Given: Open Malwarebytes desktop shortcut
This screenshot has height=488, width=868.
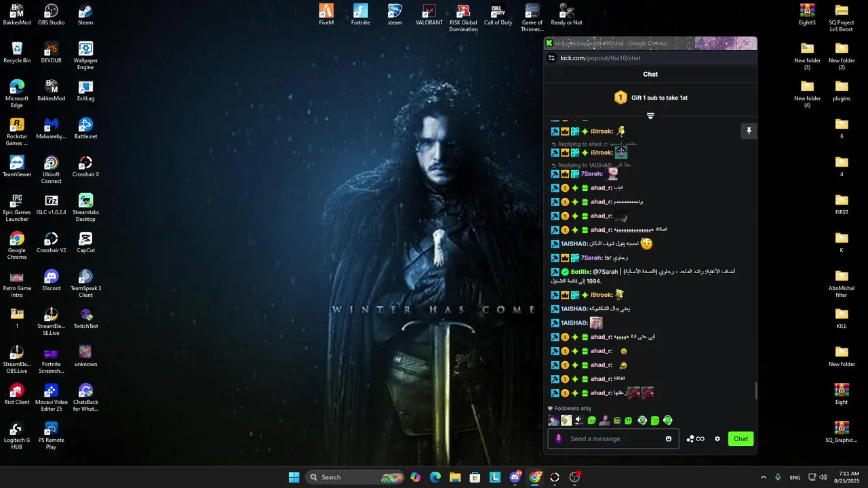Looking at the screenshot, I should coord(52,128).
